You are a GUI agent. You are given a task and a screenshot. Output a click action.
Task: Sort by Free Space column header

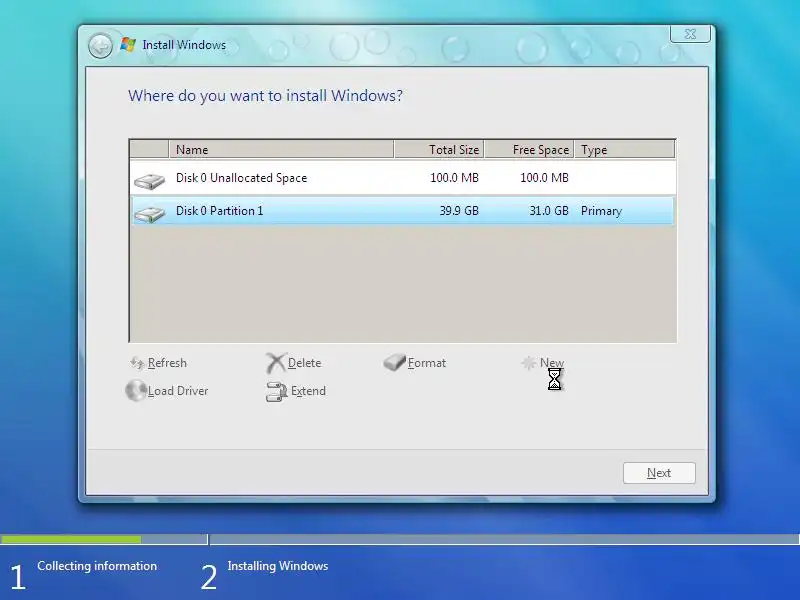[x=529, y=149]
